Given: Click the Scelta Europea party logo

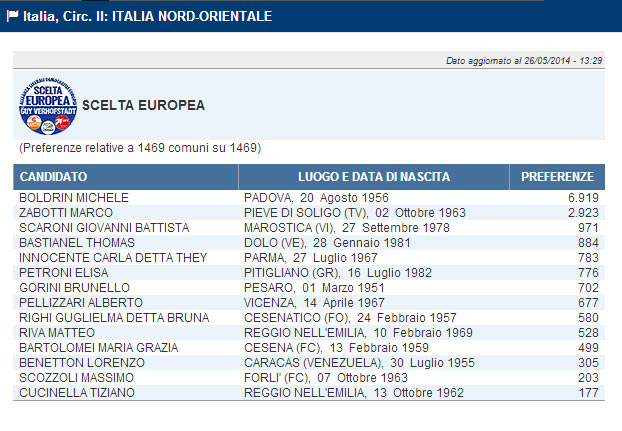Looking at the screenshot, I should click(47, 104).
